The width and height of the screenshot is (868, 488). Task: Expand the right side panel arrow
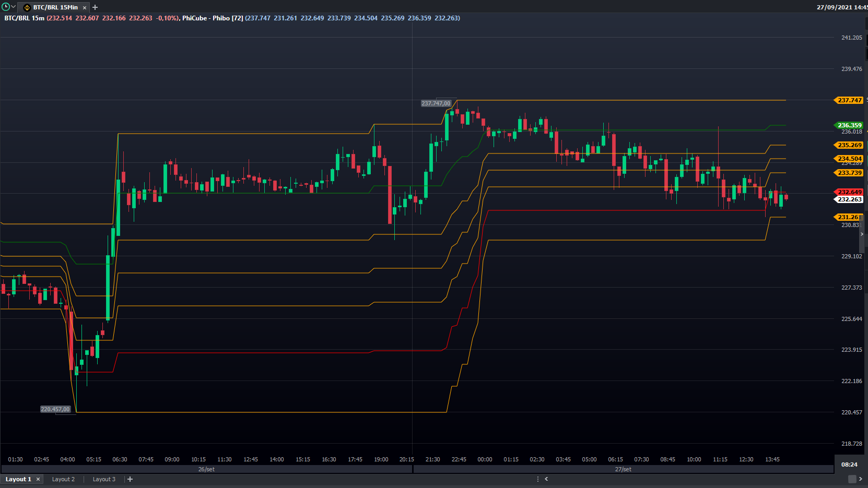pos(862,234)
